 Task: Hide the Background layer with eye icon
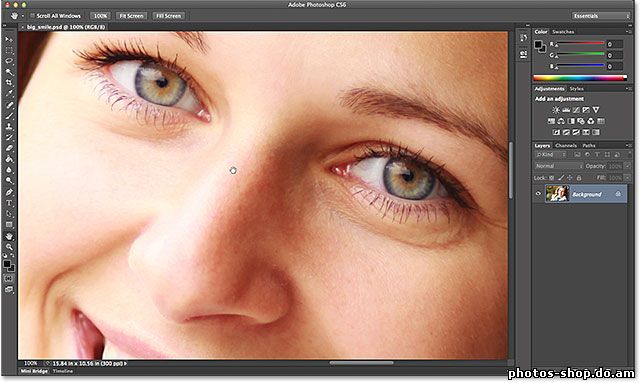(538, 194)
